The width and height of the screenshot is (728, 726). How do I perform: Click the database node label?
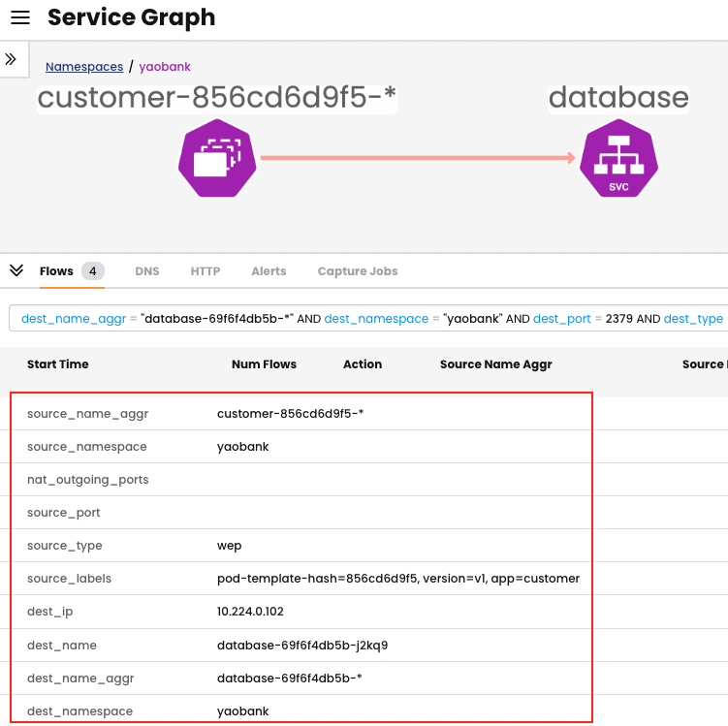pos(618,98)
